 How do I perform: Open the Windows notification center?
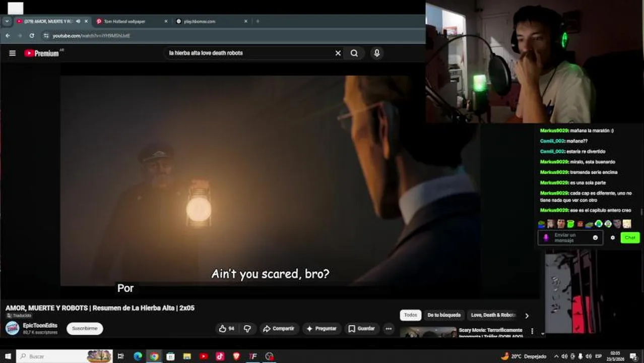pyautogui.click(x=632, y=356)
